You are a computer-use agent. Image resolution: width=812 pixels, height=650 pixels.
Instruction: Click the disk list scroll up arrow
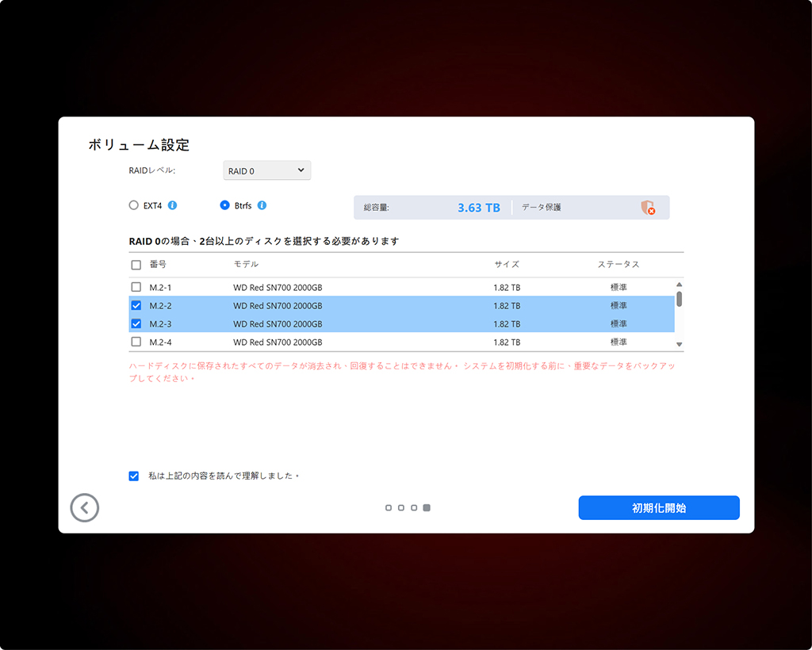pyautogui.click(x=679, y=285)
